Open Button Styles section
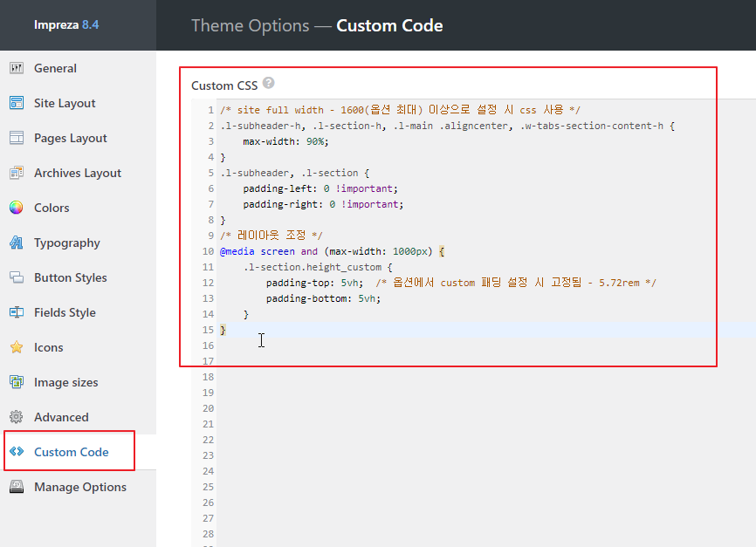756x547 pixels. (x=71, y=277)
